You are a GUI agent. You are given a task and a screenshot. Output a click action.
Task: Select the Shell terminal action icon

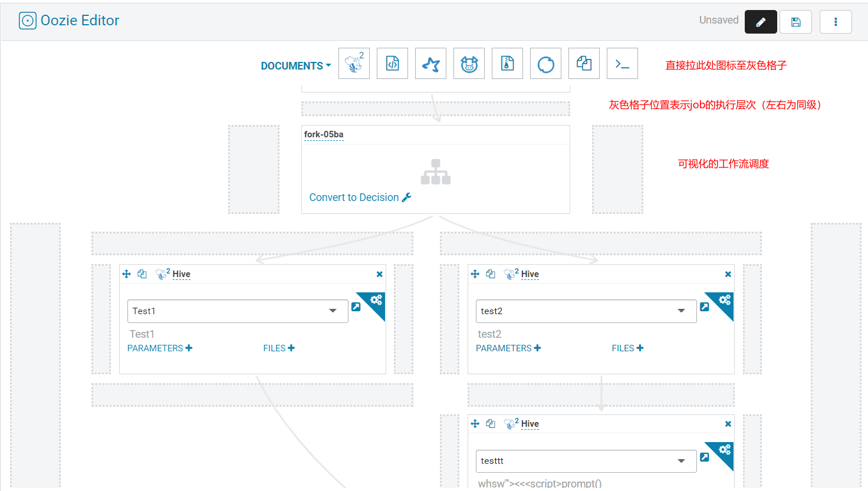tap(622, 64)
